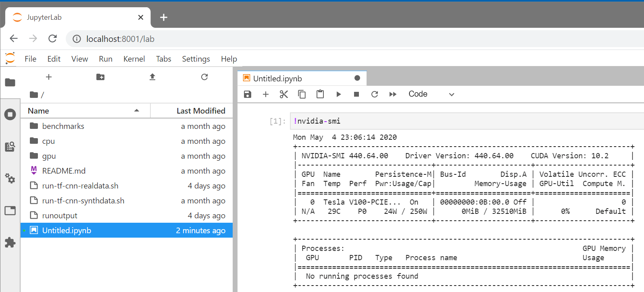Viewport: 644px width, 292px height.
Task: Open the Tabs menu
Action: click(x=164, y=59)
